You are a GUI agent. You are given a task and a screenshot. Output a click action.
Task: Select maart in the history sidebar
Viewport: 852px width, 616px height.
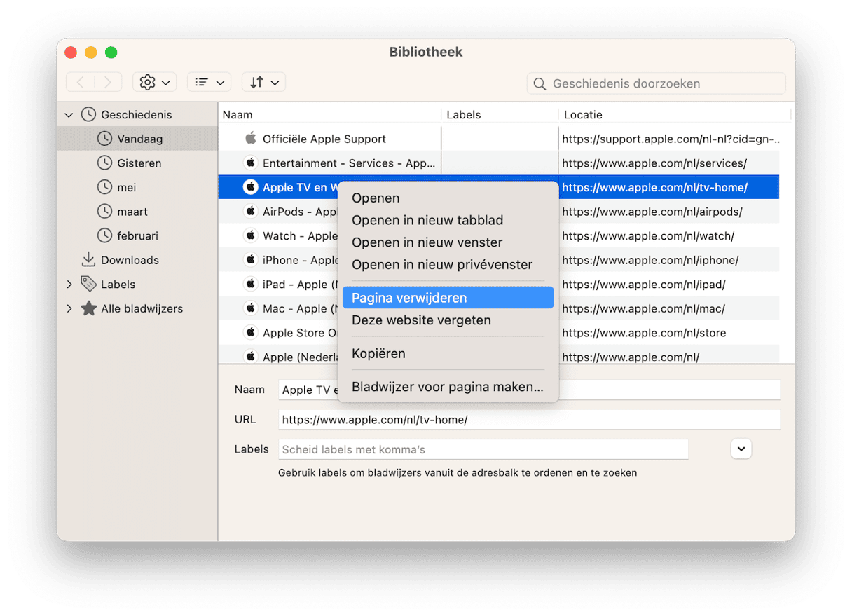point(137,212)
